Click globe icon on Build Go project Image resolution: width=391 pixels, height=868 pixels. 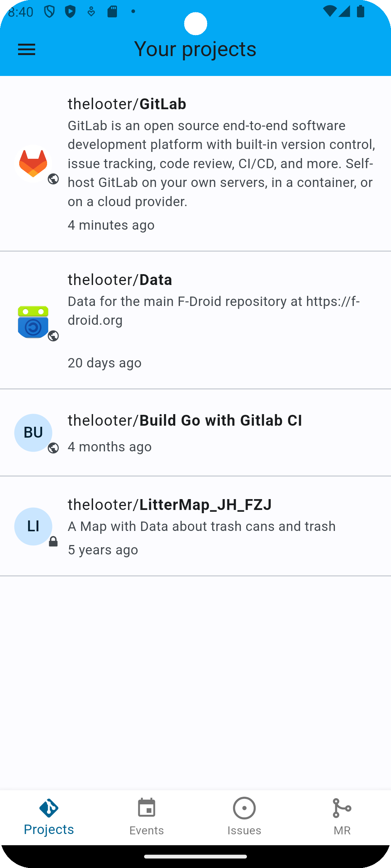[x=53, y=448]
